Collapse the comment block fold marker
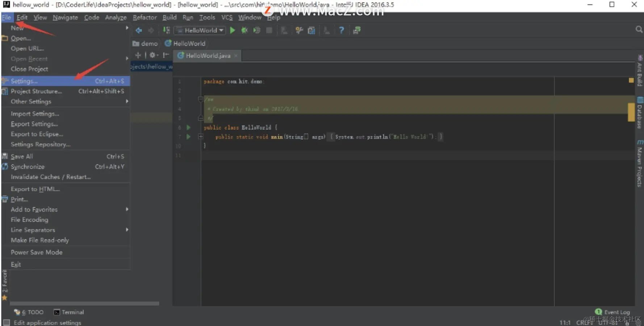Image resolution: width=644 pixels, height=326 pixels. pyautogui.click(x=200, y=99)
